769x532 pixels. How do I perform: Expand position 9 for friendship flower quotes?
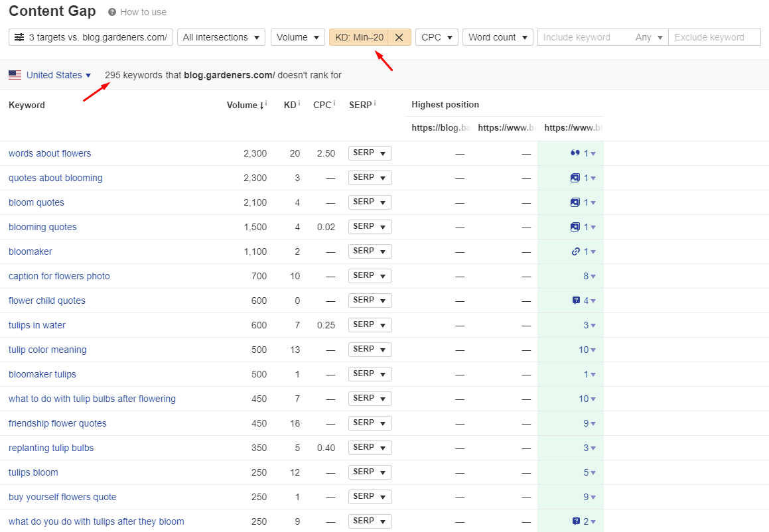click(x=589, y=423)
